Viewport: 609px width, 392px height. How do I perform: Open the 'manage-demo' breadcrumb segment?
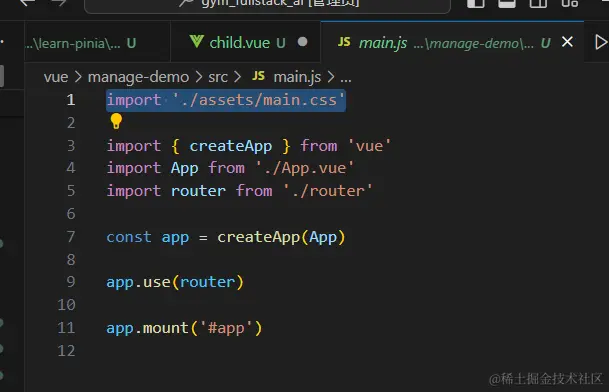tap(138, 77)
